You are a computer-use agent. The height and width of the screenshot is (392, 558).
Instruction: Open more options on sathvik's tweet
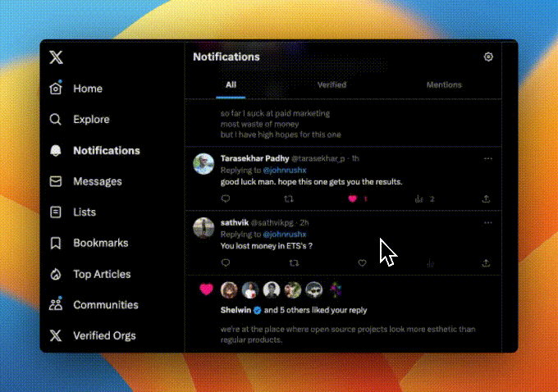pyautogui.click(x=488, y=223)
